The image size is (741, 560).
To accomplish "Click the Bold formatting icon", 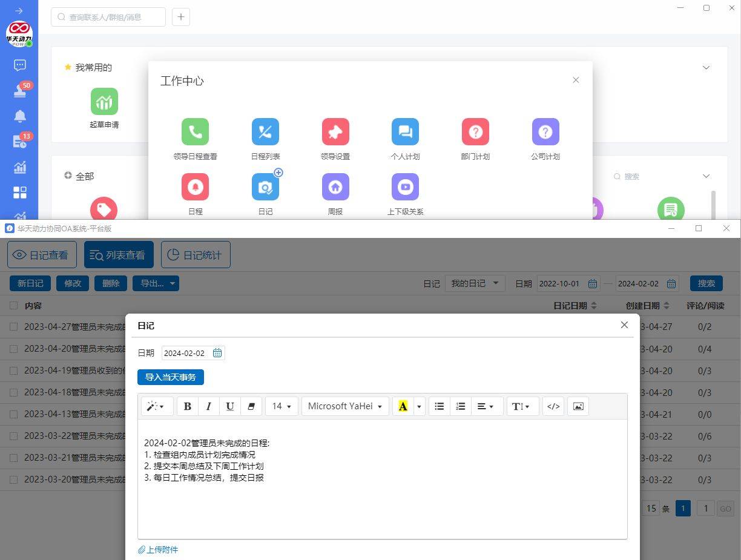I will click(188, 406).
